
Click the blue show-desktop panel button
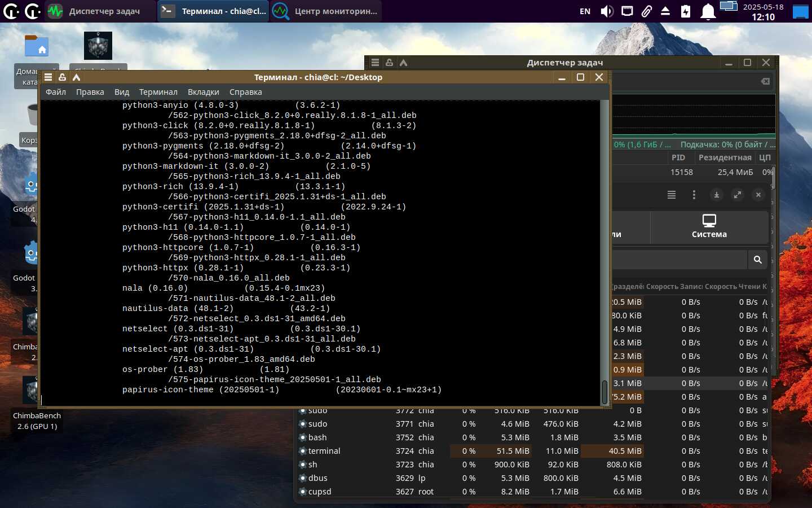coord(801,12)
